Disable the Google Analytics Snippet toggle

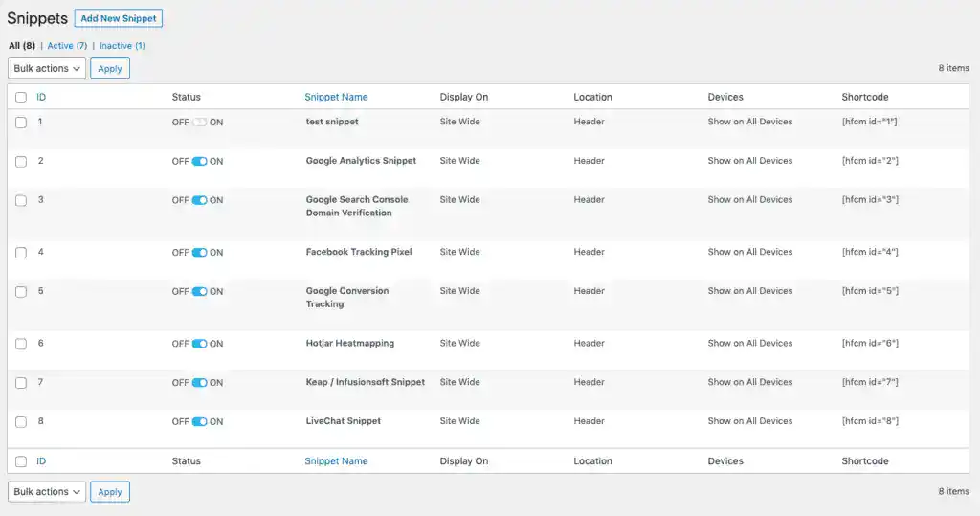199,162
